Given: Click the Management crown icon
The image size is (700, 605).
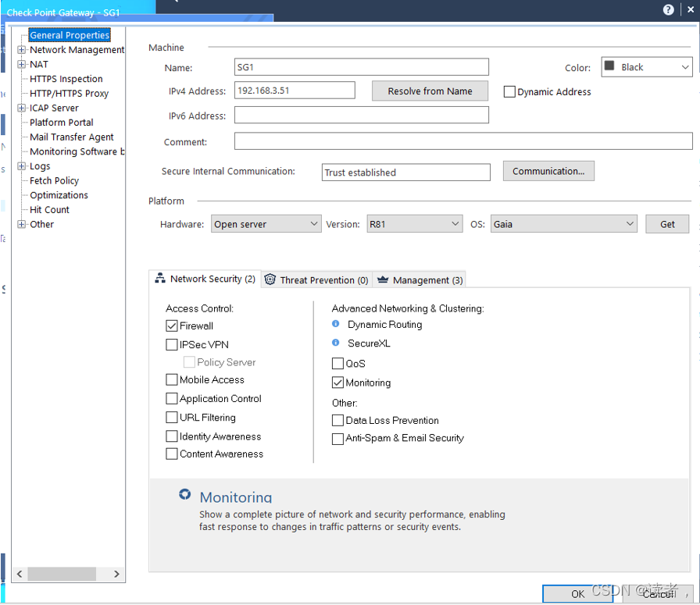Looking at the screenshot, I should [x=383, y=279].
